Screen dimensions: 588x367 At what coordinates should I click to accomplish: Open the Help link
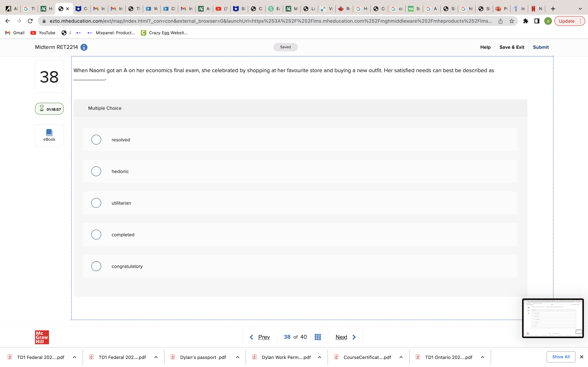485,47
